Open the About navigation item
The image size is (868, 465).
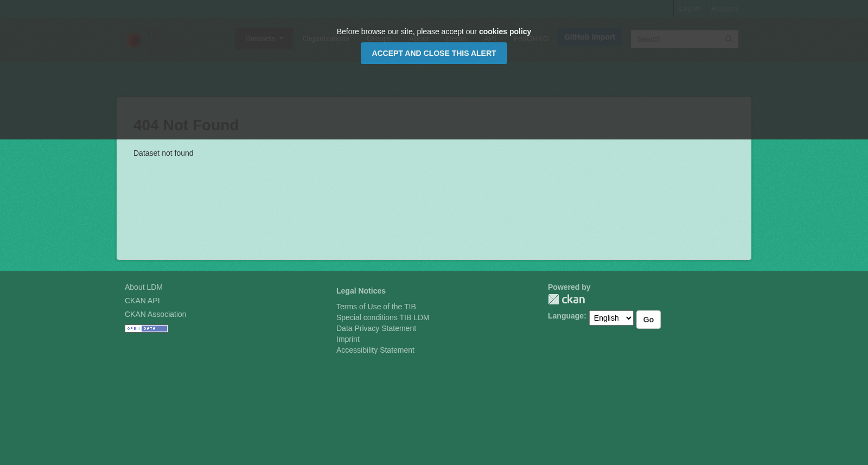pyautogui.click(x=419, y=39)
